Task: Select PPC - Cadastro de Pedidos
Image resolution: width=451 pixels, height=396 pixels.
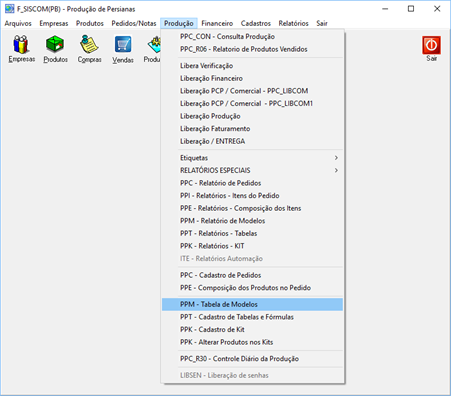Action: click(252, 275)
